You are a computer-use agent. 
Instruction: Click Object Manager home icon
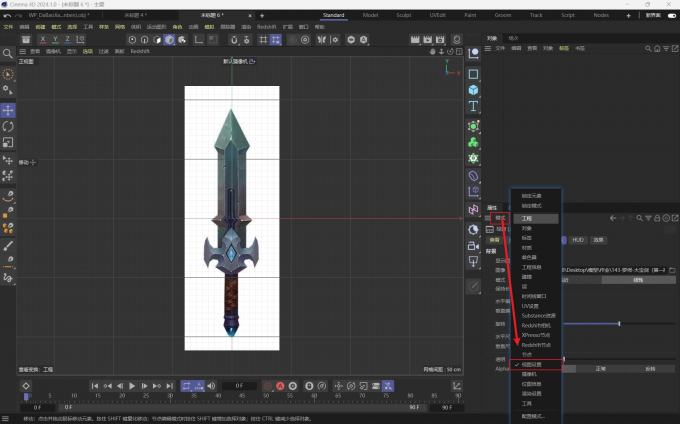tap(657, 49)
